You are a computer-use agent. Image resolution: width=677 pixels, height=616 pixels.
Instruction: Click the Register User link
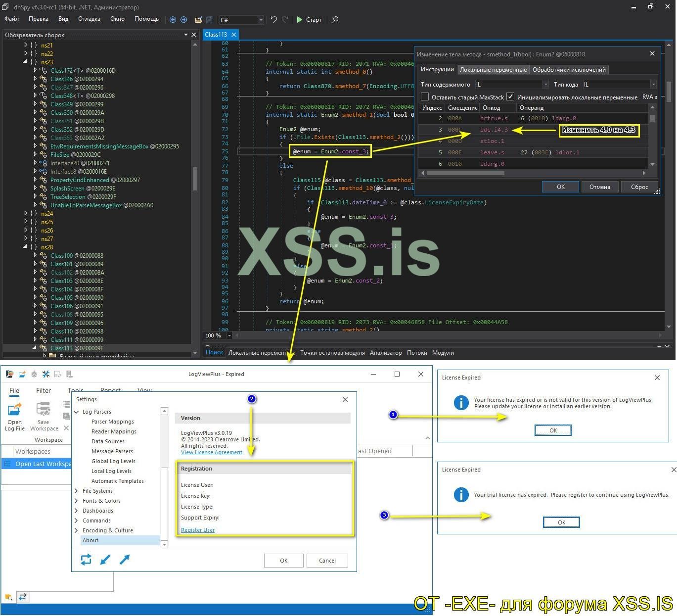198,530
